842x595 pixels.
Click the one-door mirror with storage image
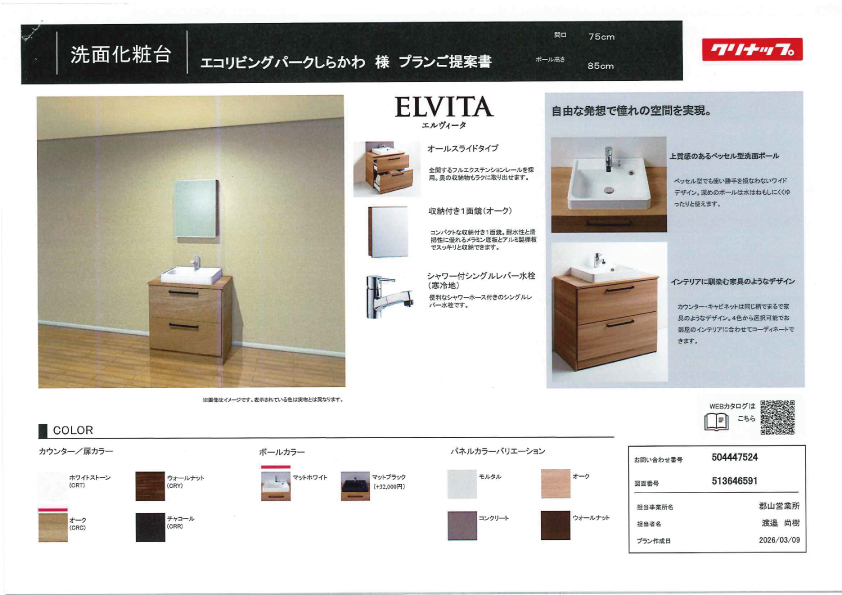(x=388, y=233)
